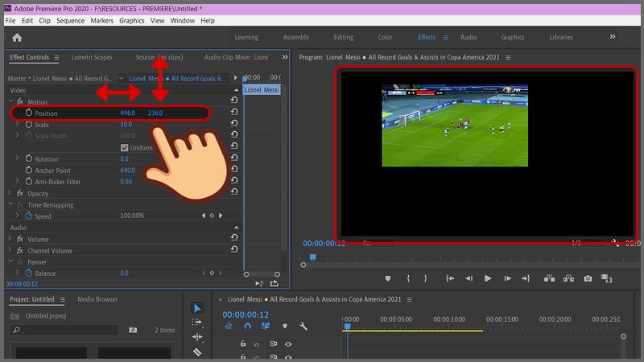Select the Razor tool
Screen dimensions: 644x362
197,352
